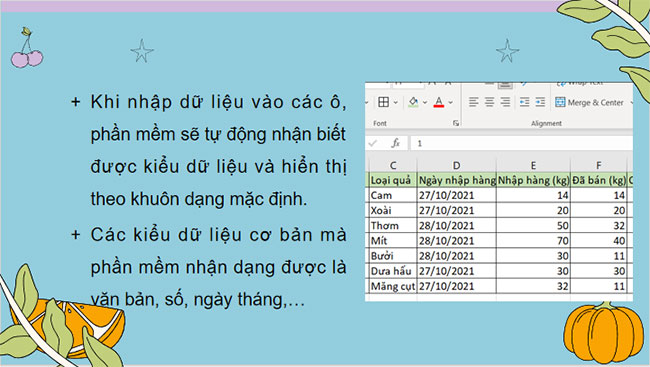
Task: Select the 'Măng cụt' cell
Action: (x=393, y=286)
